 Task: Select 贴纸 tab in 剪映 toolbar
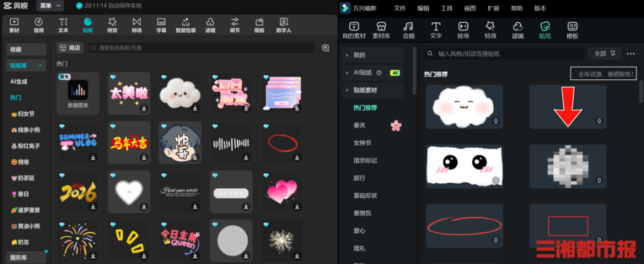(87, 25)
